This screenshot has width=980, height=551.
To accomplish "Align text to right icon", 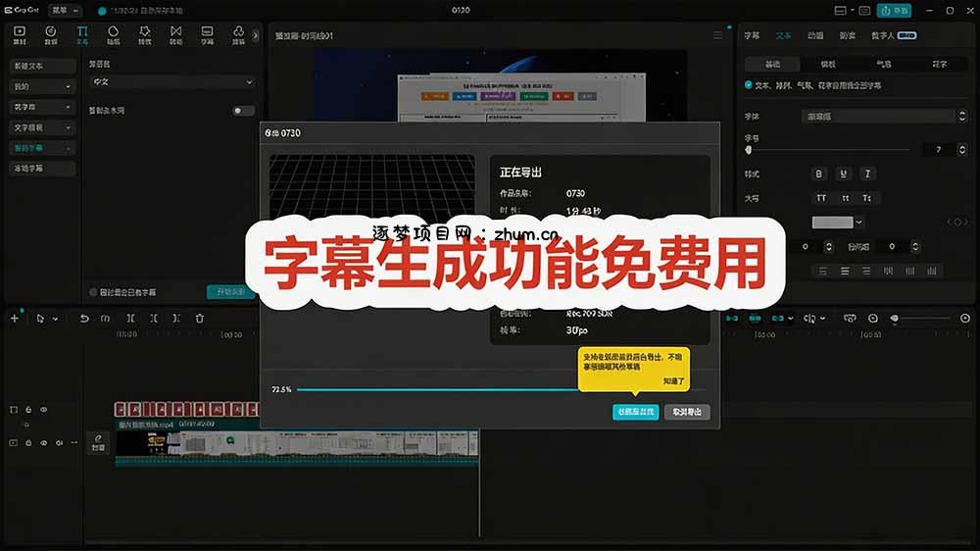I will tap(866, 271).
